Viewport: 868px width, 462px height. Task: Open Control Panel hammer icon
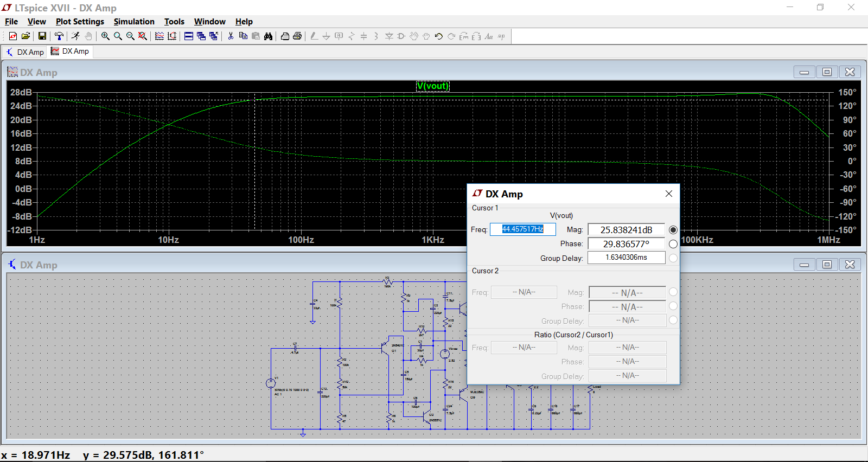[59, 36]
